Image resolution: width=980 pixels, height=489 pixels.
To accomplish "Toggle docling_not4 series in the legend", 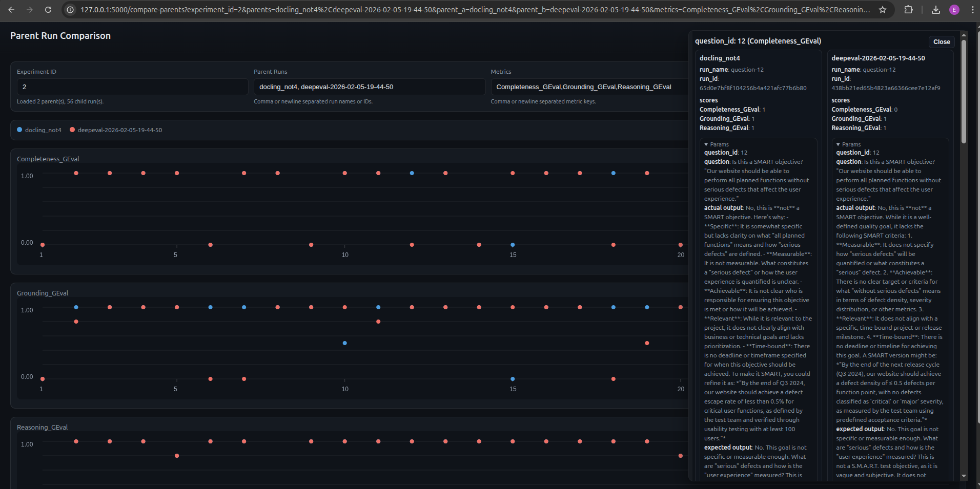I will click(38, 130).
